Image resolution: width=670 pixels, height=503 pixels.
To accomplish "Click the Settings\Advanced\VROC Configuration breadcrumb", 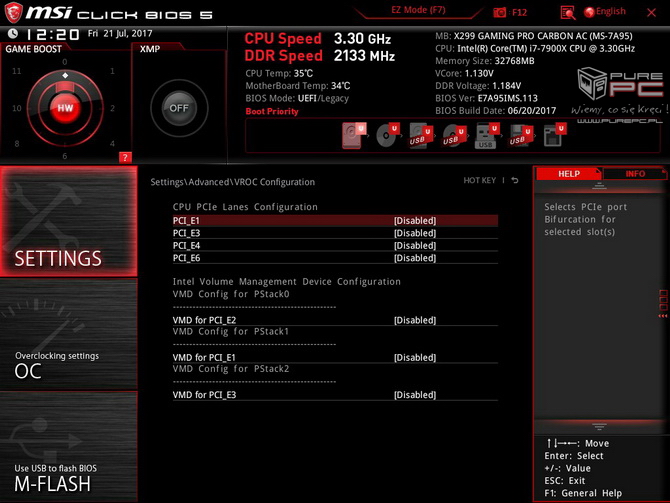I will coord(232,182).
